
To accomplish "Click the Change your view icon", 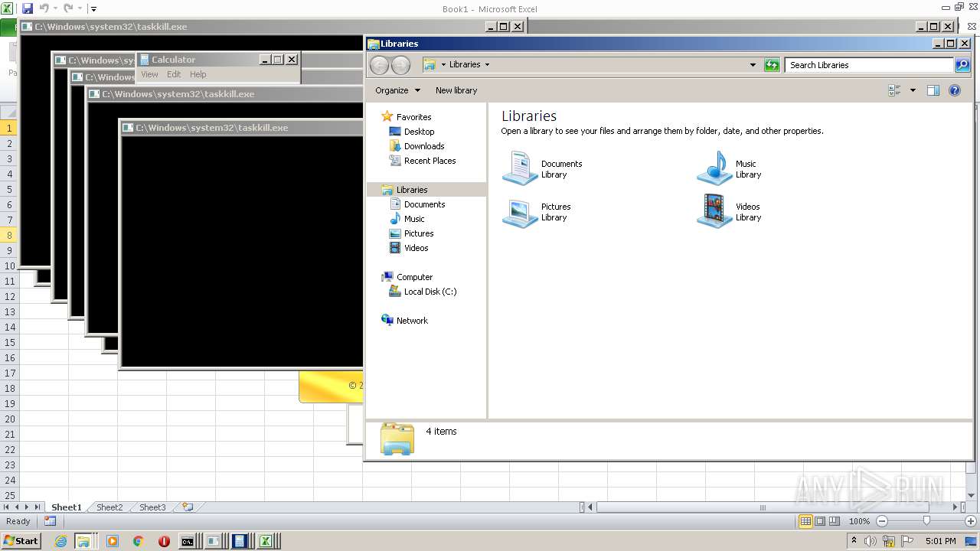I will click(x=894, y=90).
